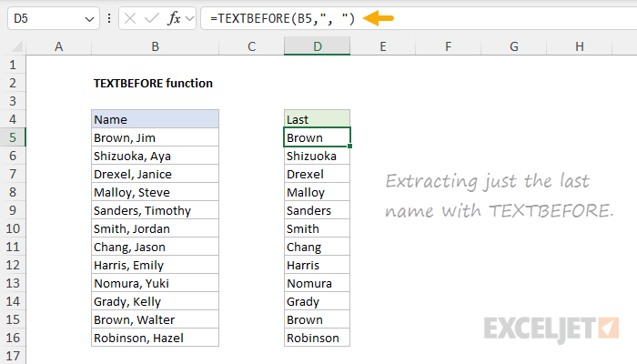Viewport: 637px width, 364px height.
Task: Select column D header
Action: (318, 46)
